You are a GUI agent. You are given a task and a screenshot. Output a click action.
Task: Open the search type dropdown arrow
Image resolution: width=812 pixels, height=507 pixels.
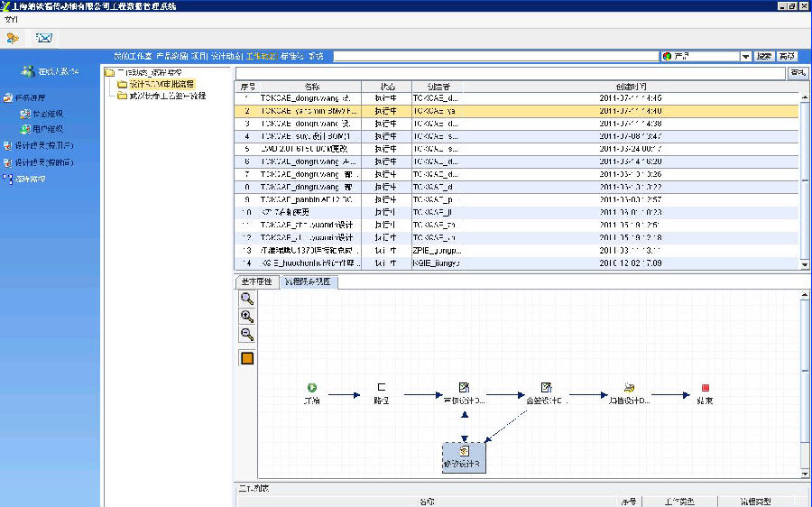coord(745,56)
